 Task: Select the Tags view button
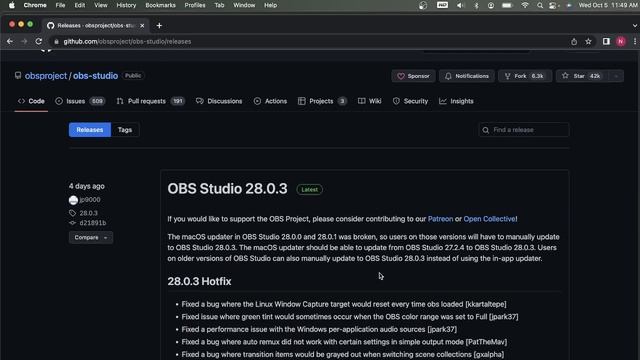(x=125, y=130)
